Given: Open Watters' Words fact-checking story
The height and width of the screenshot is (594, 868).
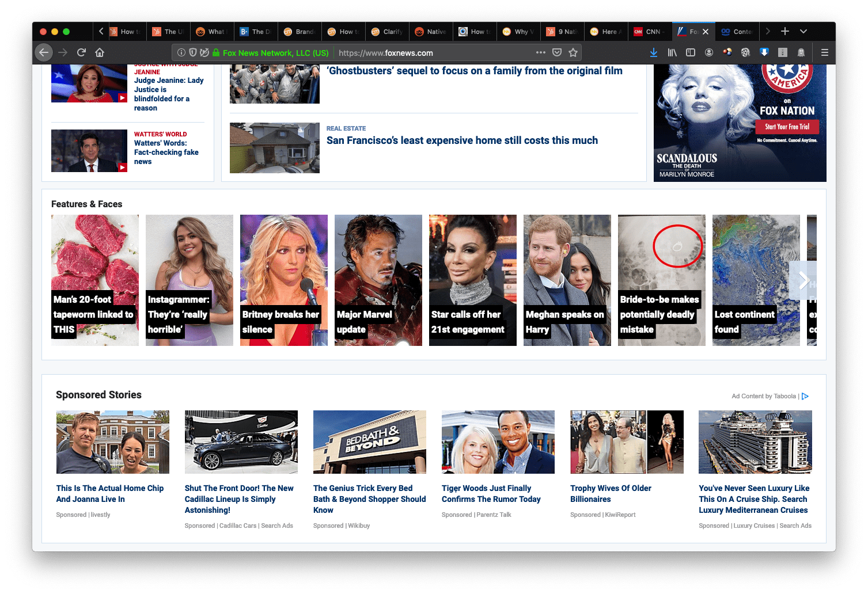Looking at the screenshot, I should pyautogui.click(x=166, y=153).
